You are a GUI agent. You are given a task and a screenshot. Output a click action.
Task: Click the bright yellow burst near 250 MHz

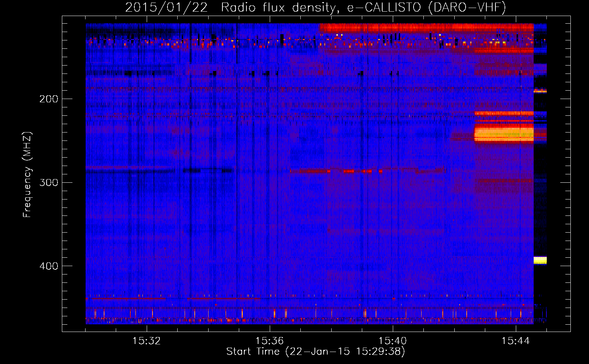pos(504,134)
